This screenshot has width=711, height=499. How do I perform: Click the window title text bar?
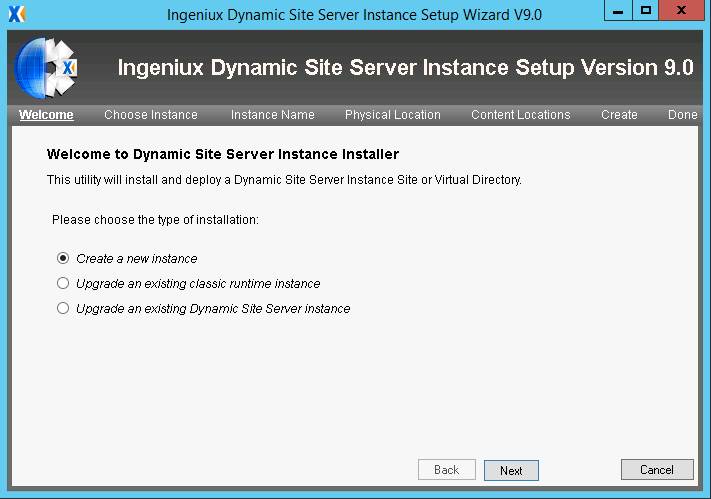(354, 15)
